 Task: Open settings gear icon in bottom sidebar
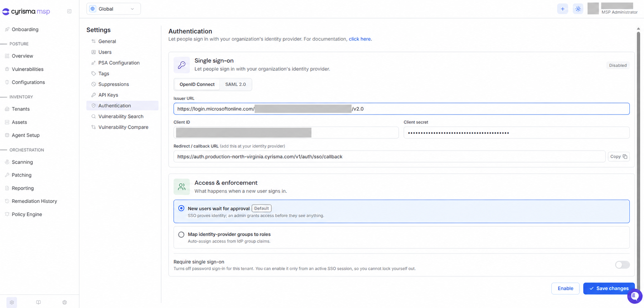12,302
